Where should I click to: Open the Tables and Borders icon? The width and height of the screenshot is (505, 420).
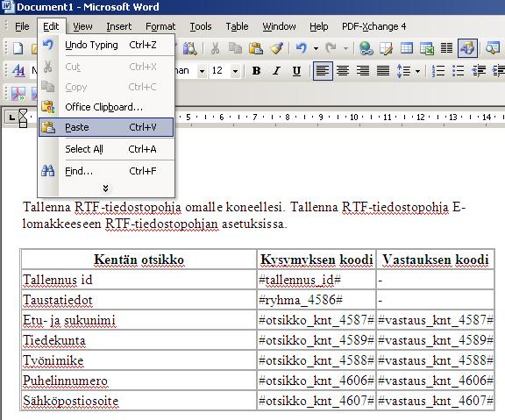click(x=386, y=48)
